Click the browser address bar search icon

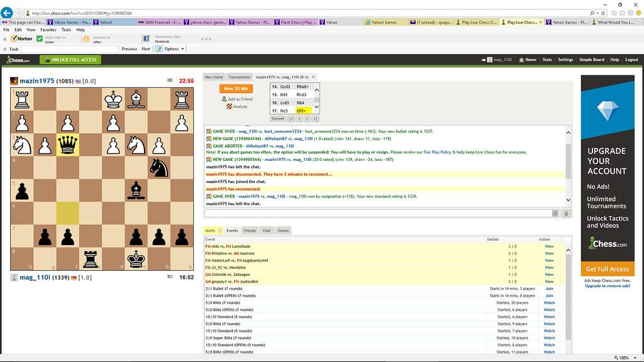click(592, 13)
